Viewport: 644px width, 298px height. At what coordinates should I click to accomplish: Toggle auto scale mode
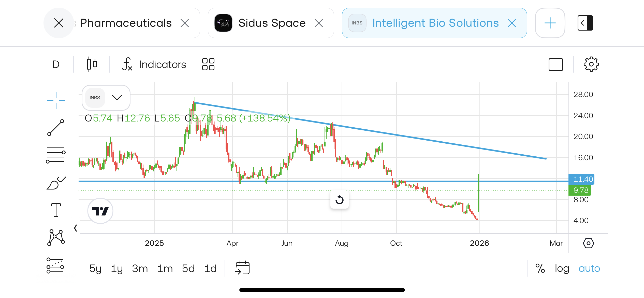(589, 268)
